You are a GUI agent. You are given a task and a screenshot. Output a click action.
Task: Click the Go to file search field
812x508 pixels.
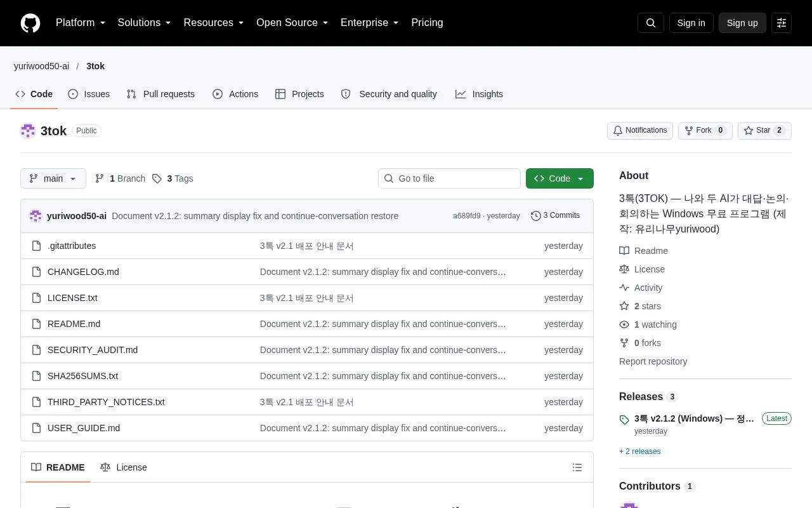point(449,178)
